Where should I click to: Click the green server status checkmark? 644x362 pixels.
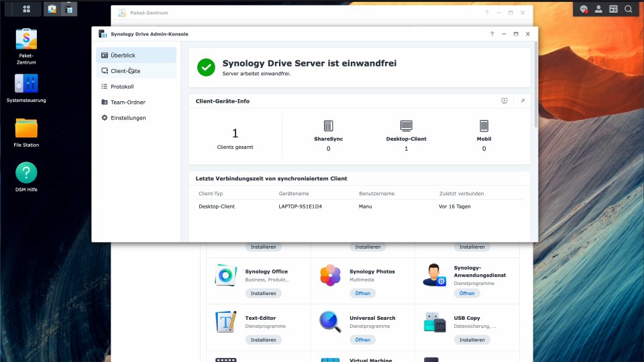click(x=206, y=67)
